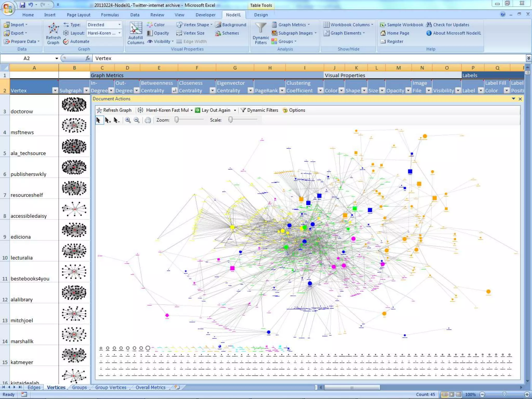Open the Page Layout ribbon tab
The image size is (532, 399).
coord(78,15)
